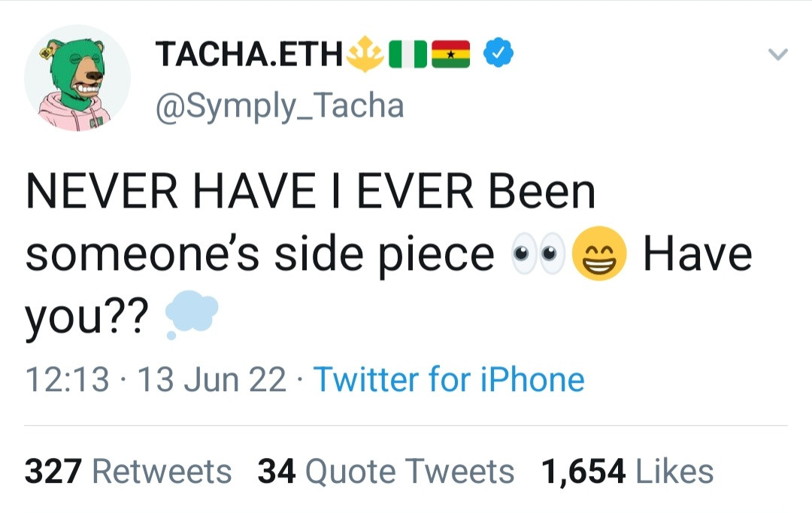Click the Nigerian flag emoji
This screenshot has height=513, width=812.
[408, 54]
